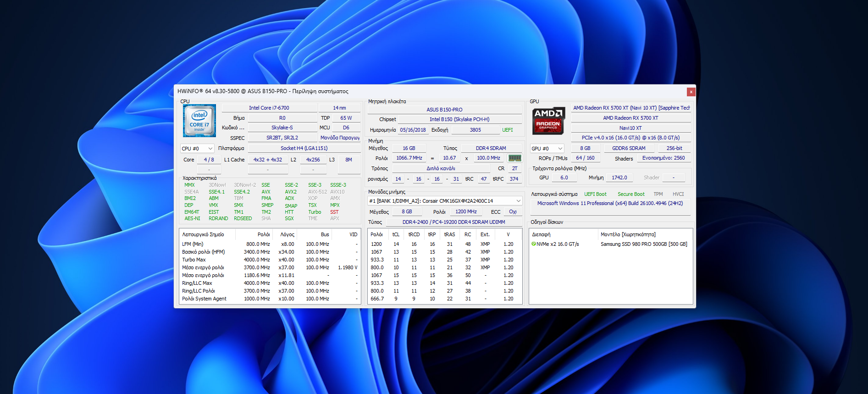868x394 pixels.
Task: Click the Ρολόι System Agent row
Action: pyautogui.click(x=270, y=299)
